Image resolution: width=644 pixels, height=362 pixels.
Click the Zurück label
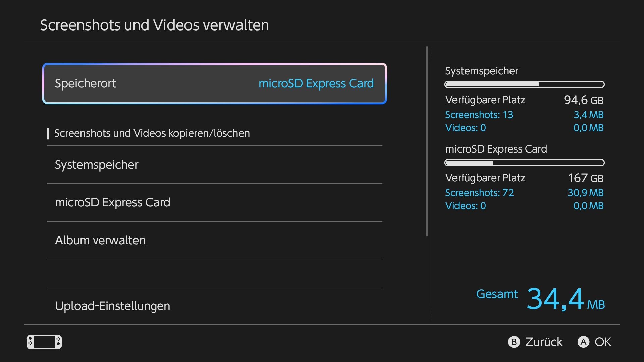(x=544, y=342)
